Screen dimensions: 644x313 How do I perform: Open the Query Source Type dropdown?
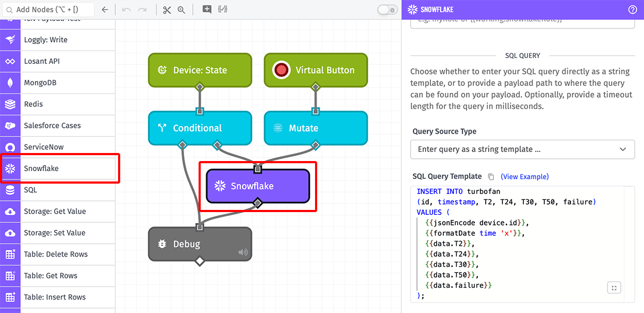[x=522, y=149]
